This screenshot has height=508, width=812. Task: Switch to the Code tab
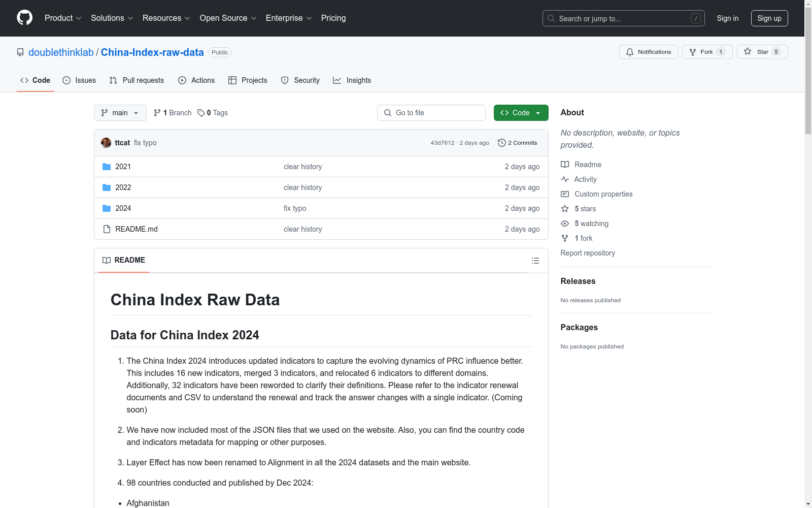point(36,80)
